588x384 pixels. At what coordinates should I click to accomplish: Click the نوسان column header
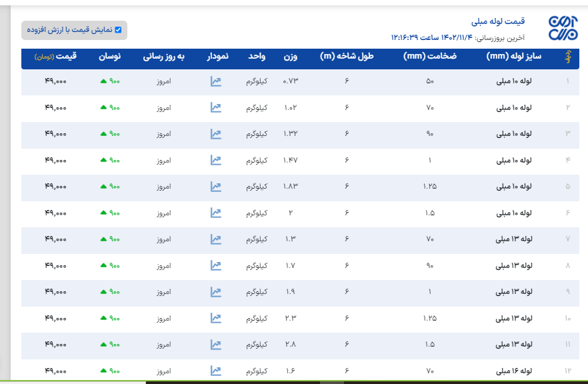pos(110,57)
